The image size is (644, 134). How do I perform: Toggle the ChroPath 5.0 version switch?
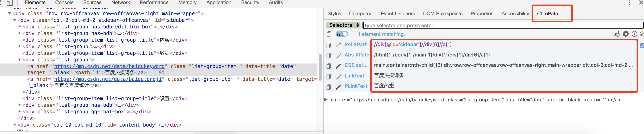pyautogui.click(x=342, y=34)
